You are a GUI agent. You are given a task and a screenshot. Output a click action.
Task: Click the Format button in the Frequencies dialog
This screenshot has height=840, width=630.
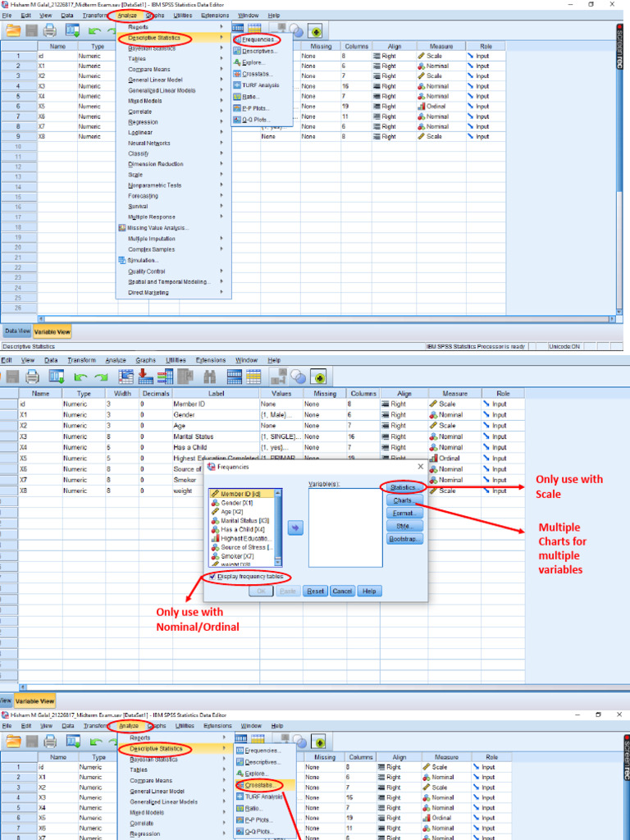pos(404,514)
